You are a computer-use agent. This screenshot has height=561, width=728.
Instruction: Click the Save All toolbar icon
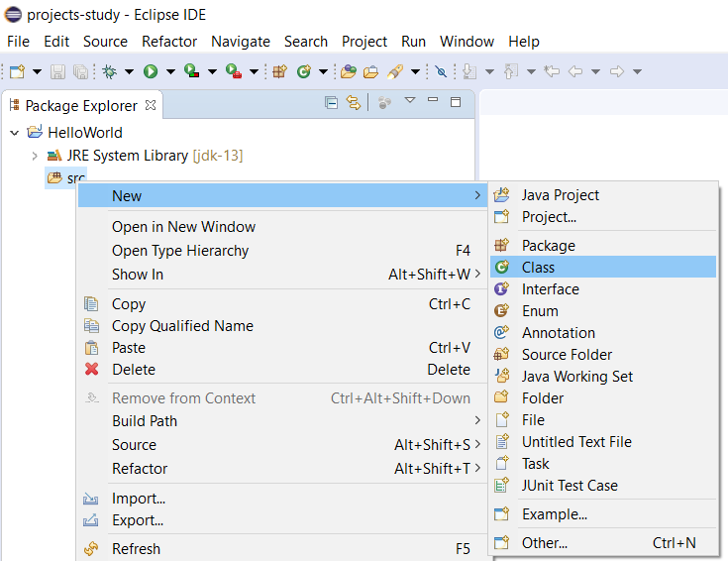81,71
